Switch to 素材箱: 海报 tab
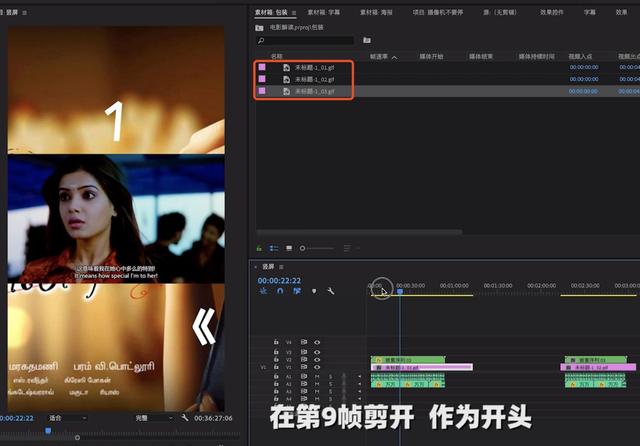Viewport: 640px width, 446px height. coord(376,12)
